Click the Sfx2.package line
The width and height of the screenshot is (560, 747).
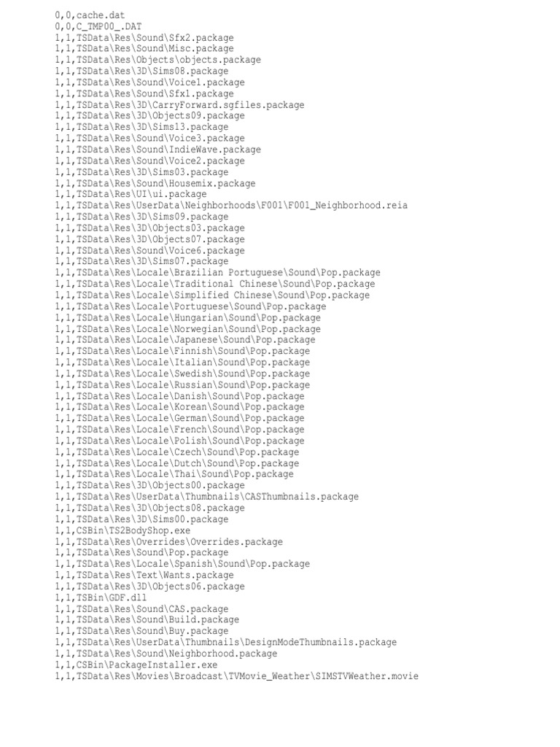click(x=144, y=38)
